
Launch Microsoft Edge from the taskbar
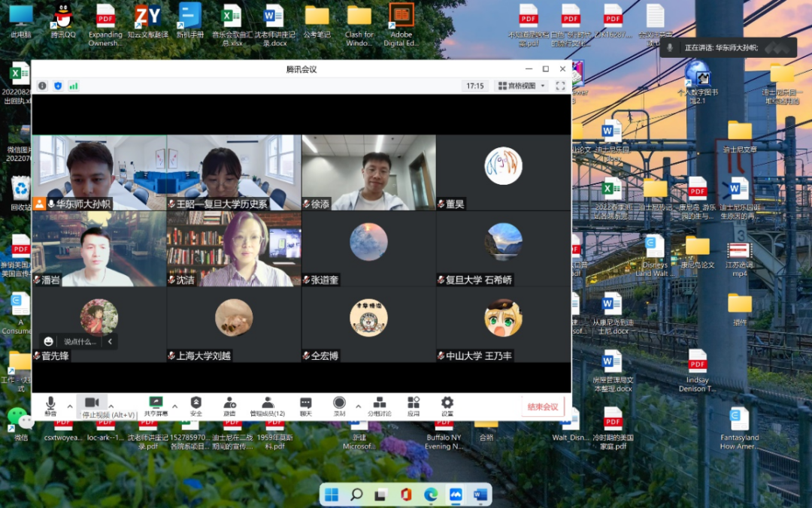coord(431,495)
